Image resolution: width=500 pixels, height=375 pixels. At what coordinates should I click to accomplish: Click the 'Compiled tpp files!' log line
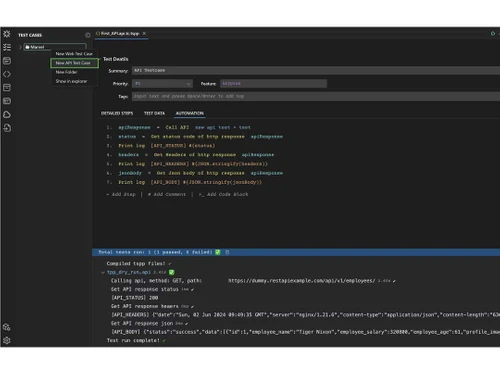(x=139, y=264)
